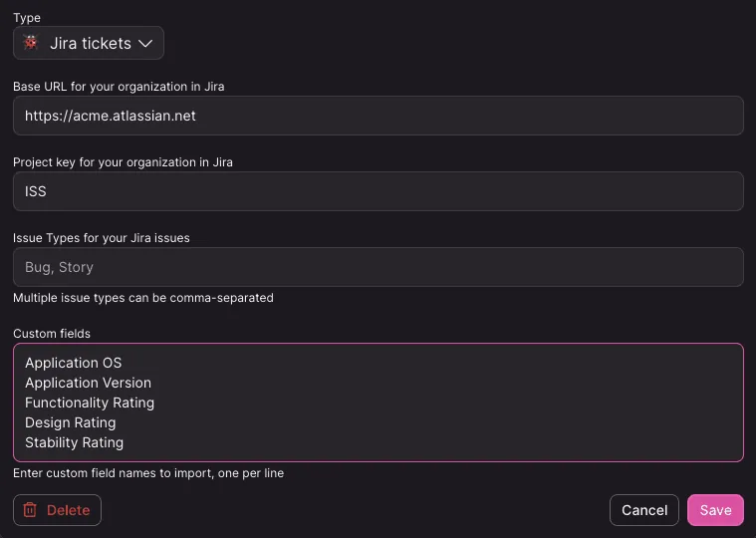Click the 'Custom fields' label
756x538 pixels.
pyautogui.click(x=52, y=334)
